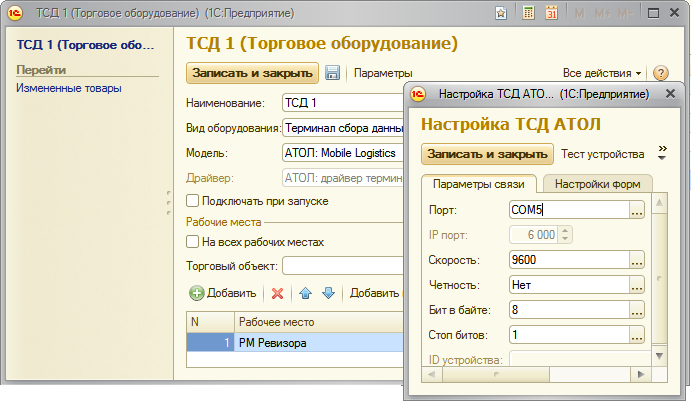The width and height of the screenshot is (691, 402).
Task: Toggle Подключать при запуске checkbox
Action: [193, 201]
